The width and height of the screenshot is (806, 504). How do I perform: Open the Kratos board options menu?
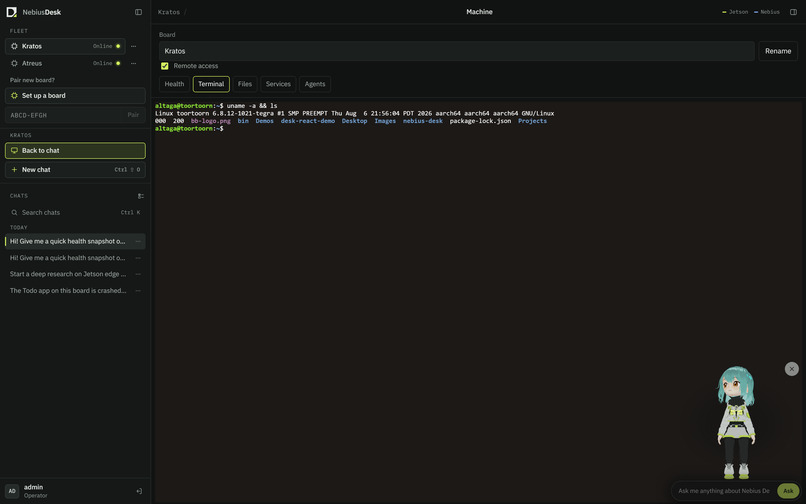click(134, 46)
